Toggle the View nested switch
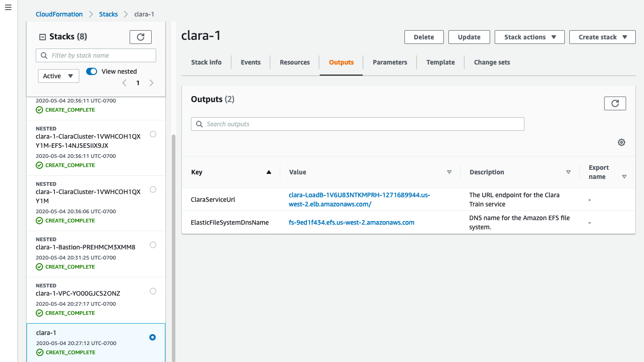Screen dimensions: 644x362 [92, 71]
